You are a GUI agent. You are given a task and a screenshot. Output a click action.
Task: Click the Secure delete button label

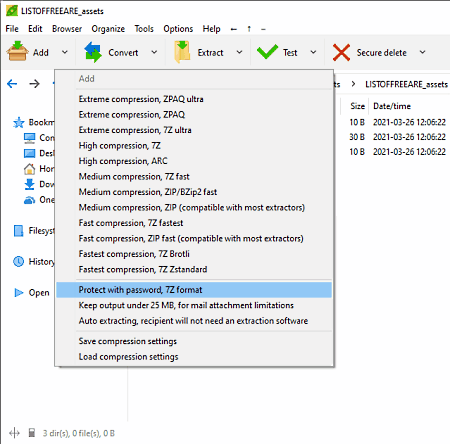(x=382, y=53)
